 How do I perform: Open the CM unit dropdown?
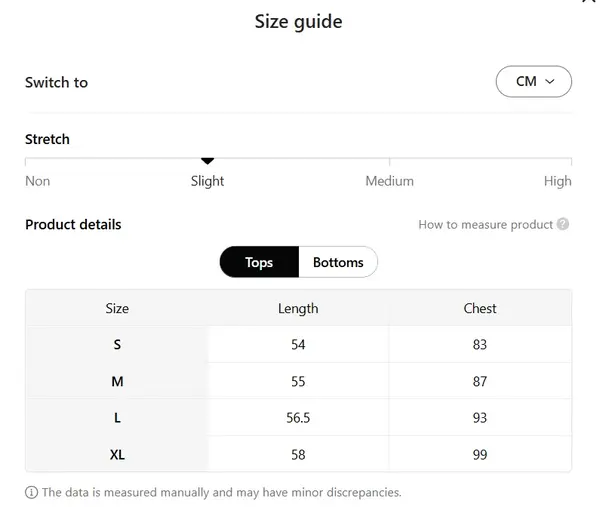point(533,82)
